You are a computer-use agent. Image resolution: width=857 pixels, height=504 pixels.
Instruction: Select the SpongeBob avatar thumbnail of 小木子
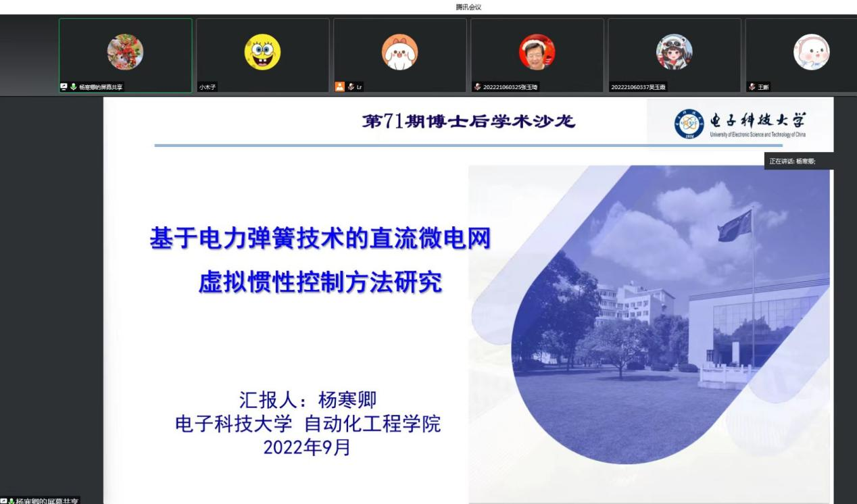tap(263, 50)
